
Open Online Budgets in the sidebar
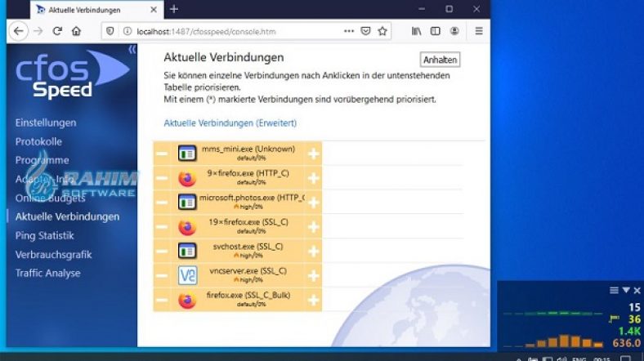click(x=50, y=198)
